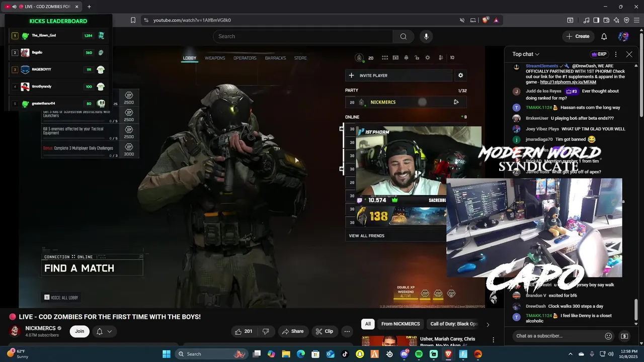Share the live stream video
The width and height of the screenshot is (644, 362).
(292, 331)
